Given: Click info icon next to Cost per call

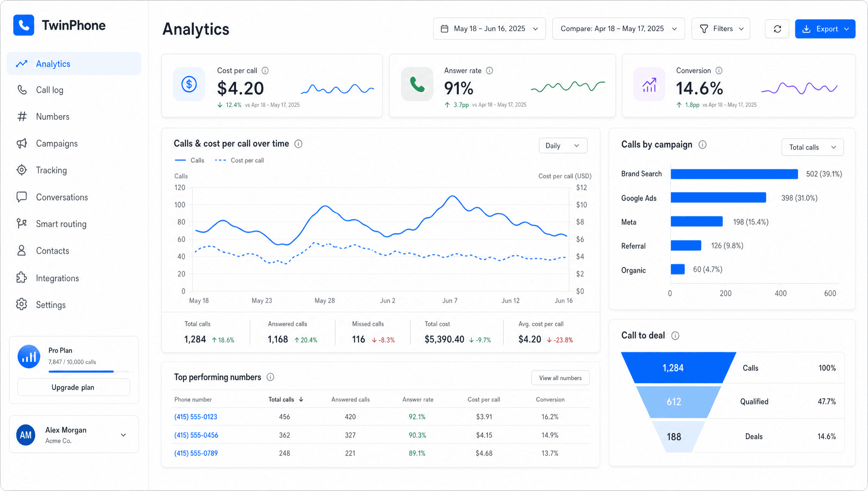Looking at the screenshot, I should [265, 71].
